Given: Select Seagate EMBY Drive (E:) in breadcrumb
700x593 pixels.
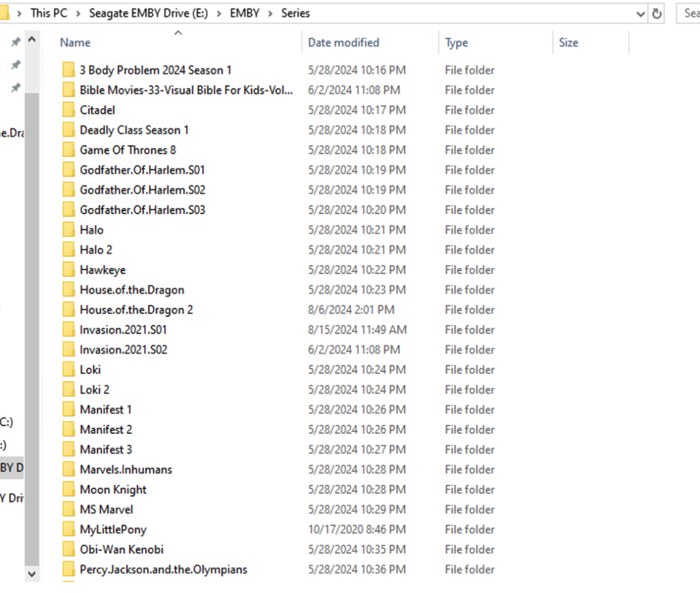Looking at the screenshot, I should (x=148, y=13).
